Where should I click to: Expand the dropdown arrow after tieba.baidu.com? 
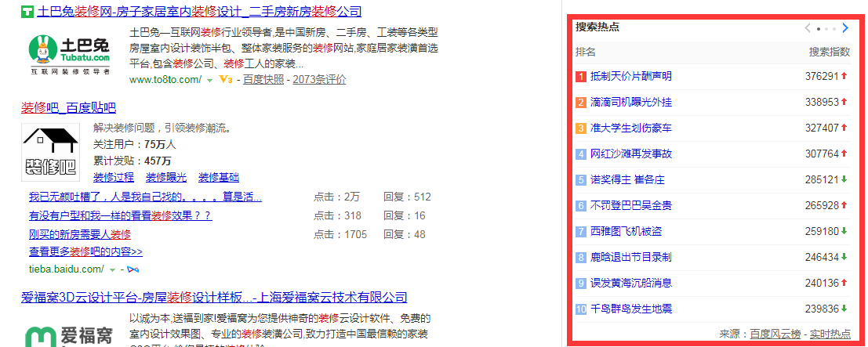[x=112, y=270]
